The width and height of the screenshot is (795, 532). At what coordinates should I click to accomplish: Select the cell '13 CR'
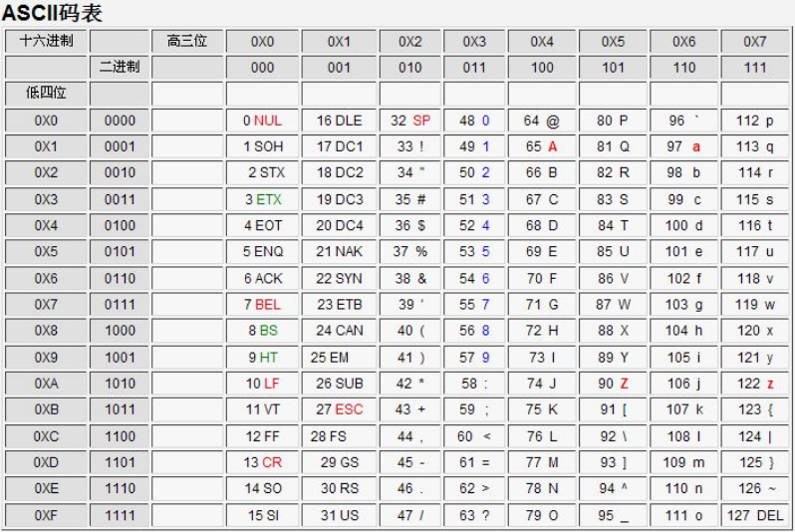pyautogui.click(x=262, y=462)
